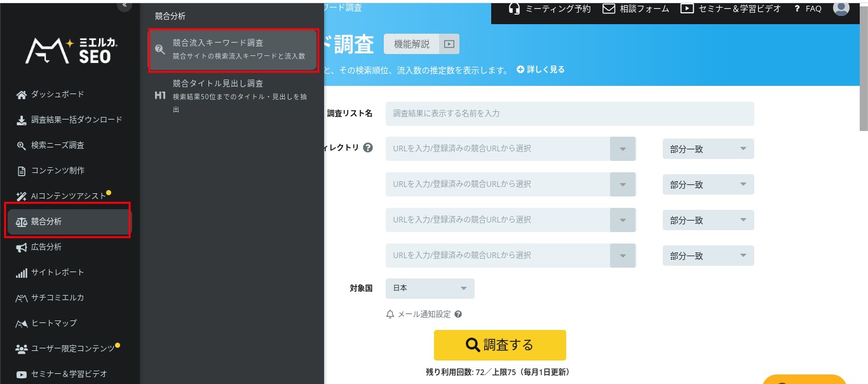The image size is (868, 384).
Task: Select 広告分析 in the sidebar menu
Action: [x=46, y=247]
